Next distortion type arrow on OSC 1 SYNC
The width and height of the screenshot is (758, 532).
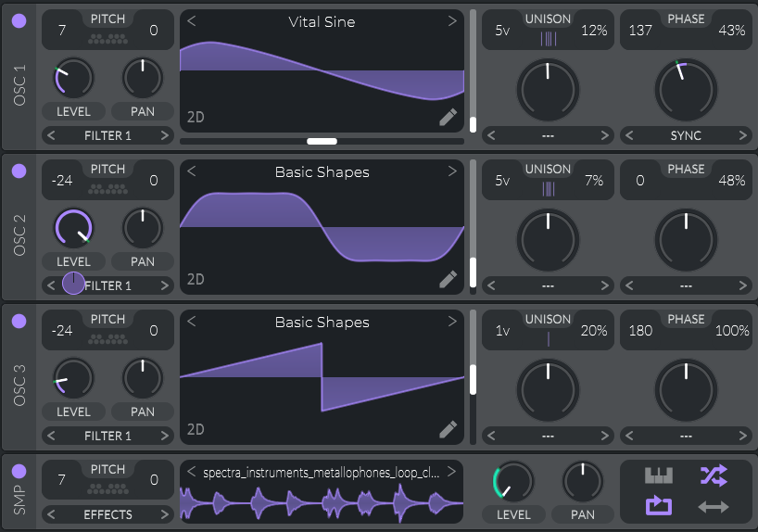point(743,135)
